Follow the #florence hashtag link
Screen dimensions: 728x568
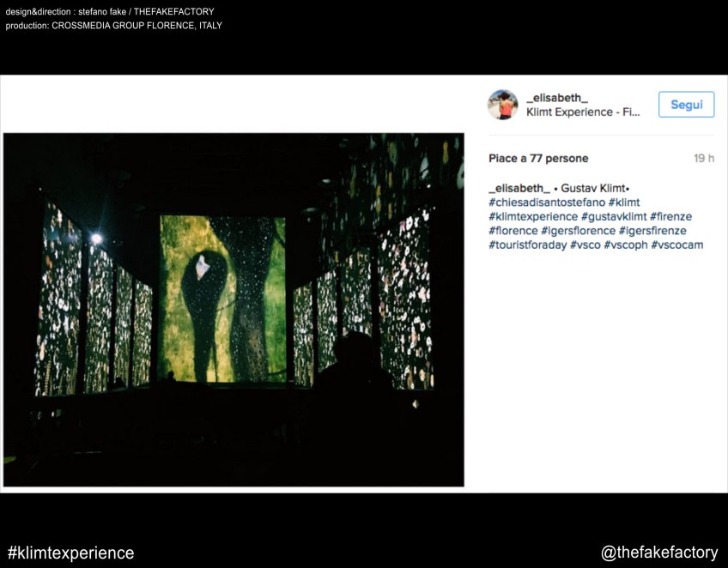pyautogui.click(x=513, y=231)
